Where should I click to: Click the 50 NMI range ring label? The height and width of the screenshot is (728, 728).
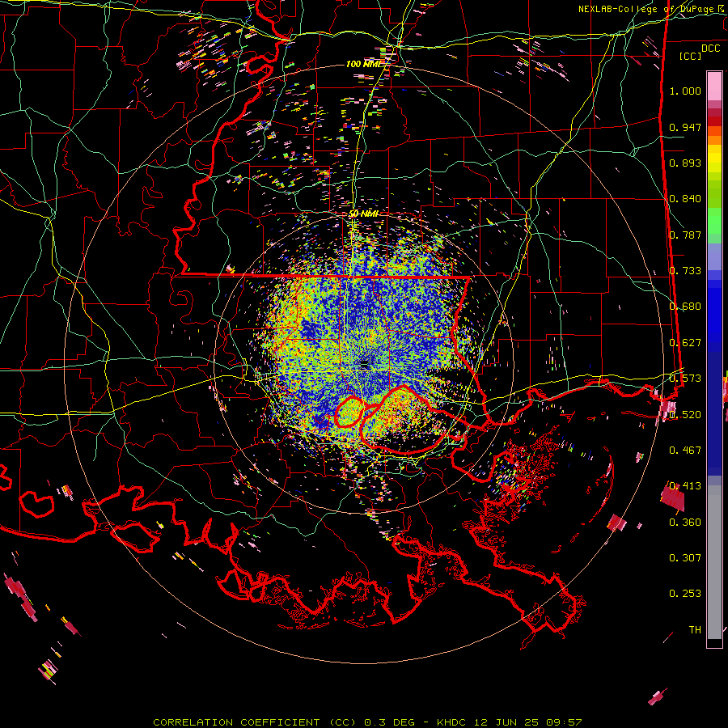click(364, 214)
